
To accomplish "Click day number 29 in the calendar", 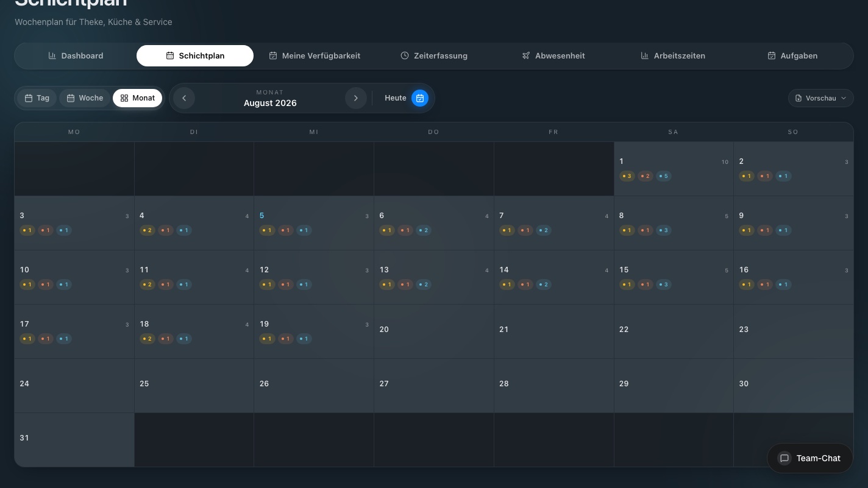I will click(624, 384).
